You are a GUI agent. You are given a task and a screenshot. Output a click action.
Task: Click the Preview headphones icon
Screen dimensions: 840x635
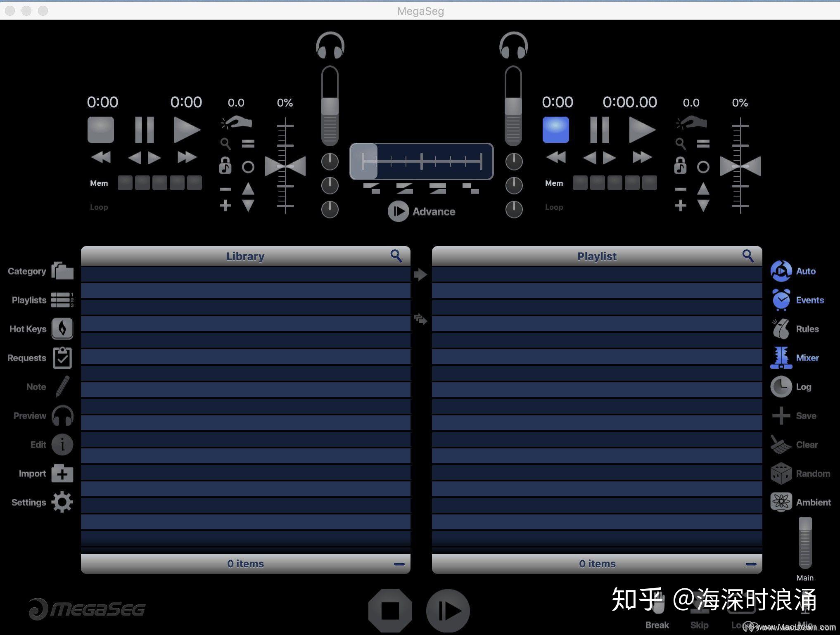tap(62, 415)
